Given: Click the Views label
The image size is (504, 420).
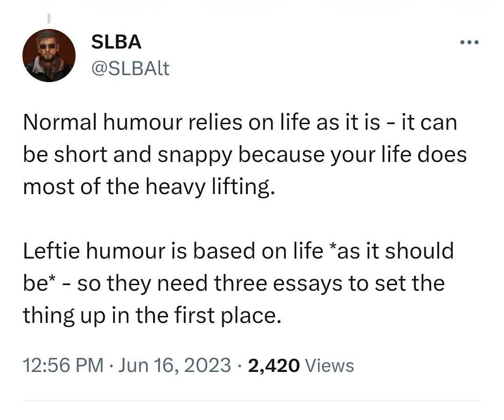Looking at the screenshot, I should click(329, 365).
